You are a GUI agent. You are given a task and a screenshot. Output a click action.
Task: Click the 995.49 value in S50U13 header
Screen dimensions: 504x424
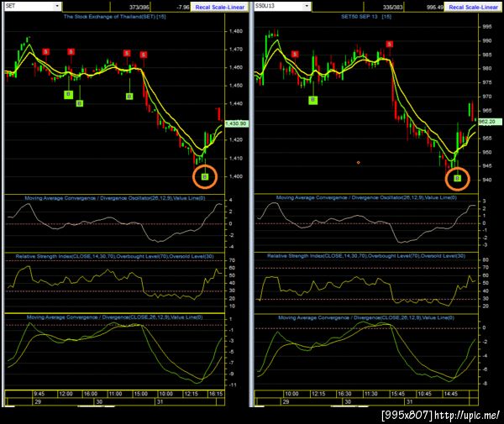tap(435, 7)
